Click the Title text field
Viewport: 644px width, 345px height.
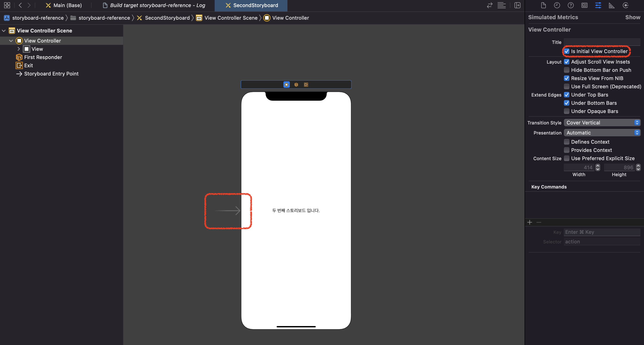click(x=602, y=42)
